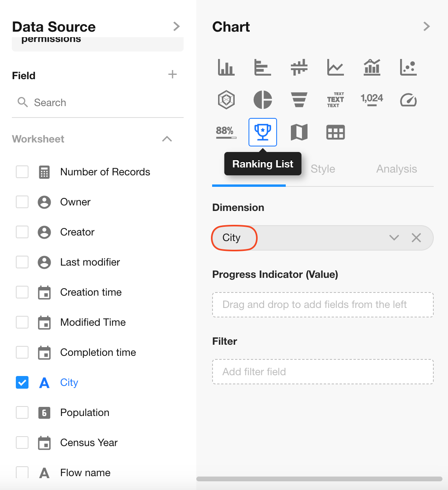The width and height of the screenshot is (448, 490).
Task: Select the gauge chart icon
Action: click(x=408, y=100)
